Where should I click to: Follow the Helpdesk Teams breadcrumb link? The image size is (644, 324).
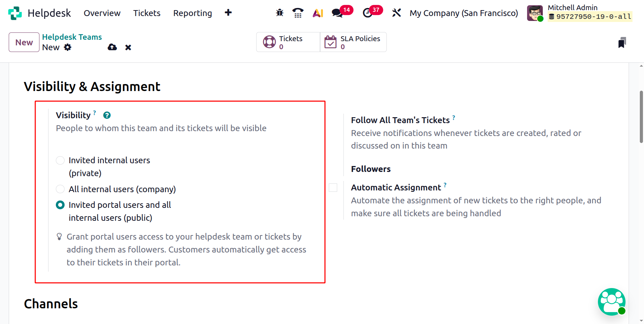tap(72, 37)
